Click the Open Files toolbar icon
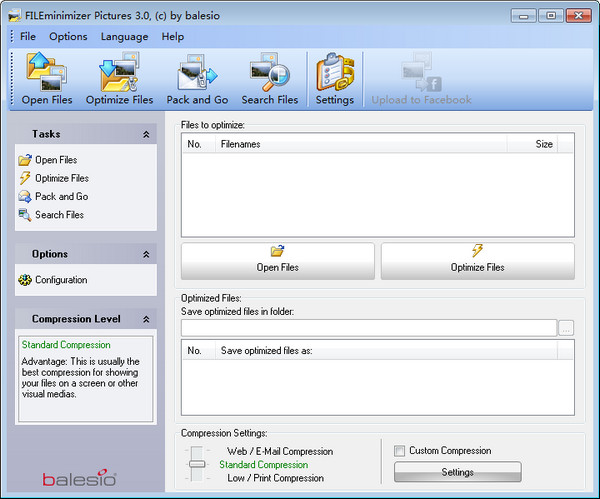 tap(47, 79)
